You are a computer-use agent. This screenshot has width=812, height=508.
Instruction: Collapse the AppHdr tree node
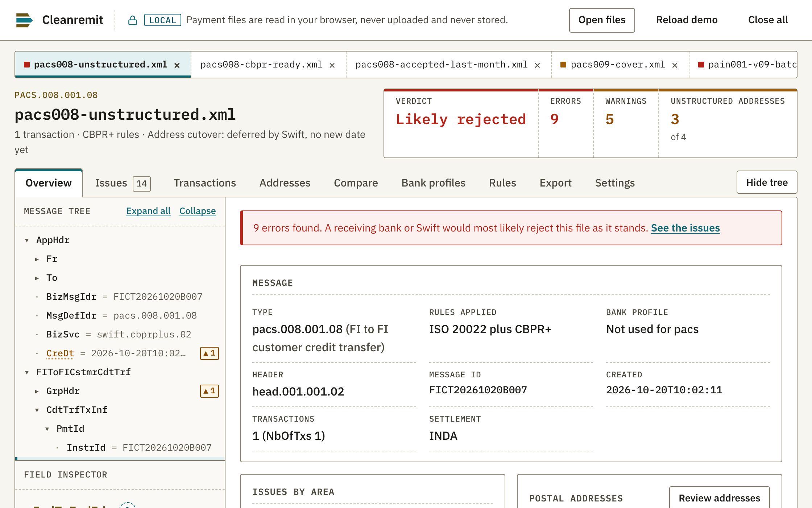click(x=27, y=240)
